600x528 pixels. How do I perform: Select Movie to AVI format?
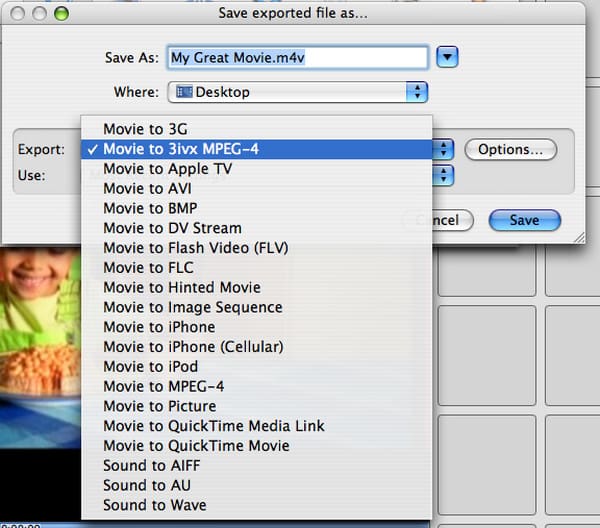(x=147, y=188)
